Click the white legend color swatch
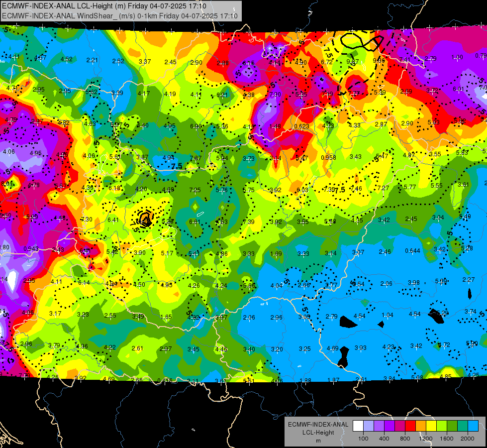This screenshot has height=448, width=487. [358, 426]
